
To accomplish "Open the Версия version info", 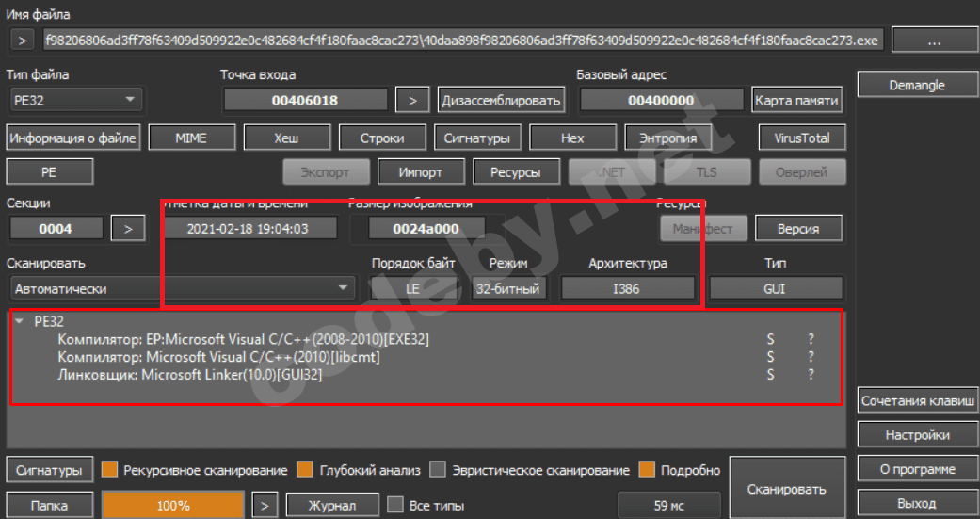I will [x=798, y=228].
